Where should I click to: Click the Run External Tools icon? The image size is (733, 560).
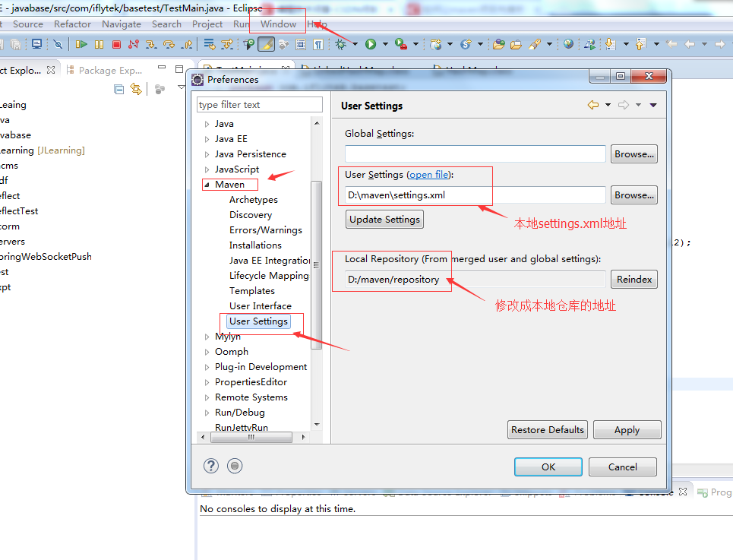tap(400, 44)
